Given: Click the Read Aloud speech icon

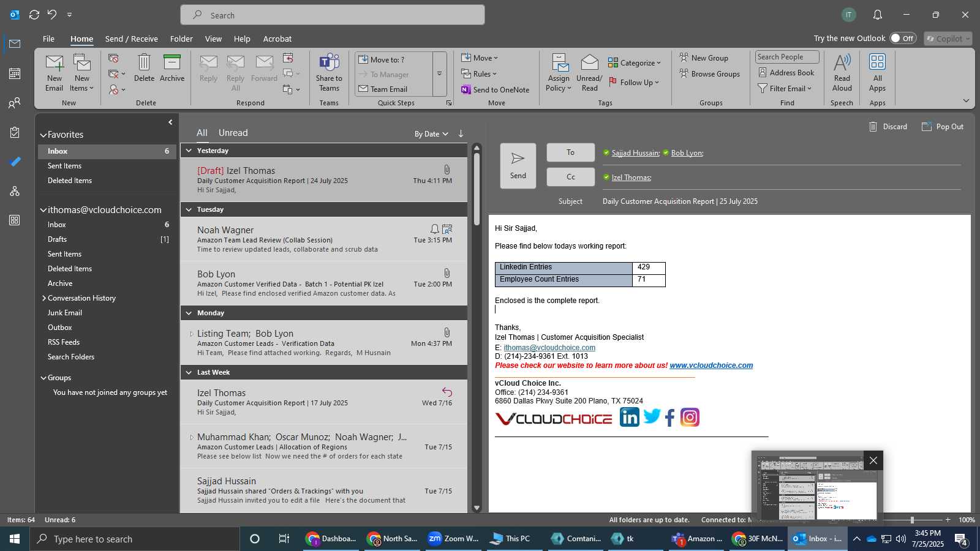Looking at the screenshot, I should coord(842,72).
